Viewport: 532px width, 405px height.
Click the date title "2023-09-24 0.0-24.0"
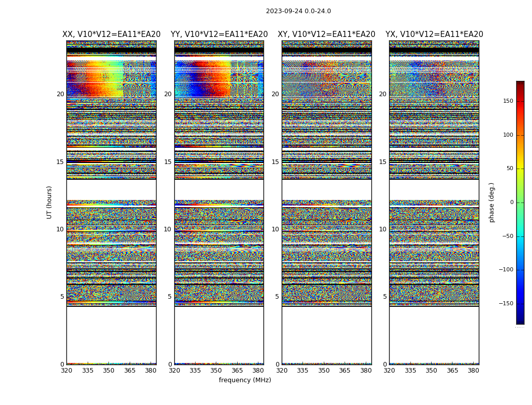[x=298, y=11]
